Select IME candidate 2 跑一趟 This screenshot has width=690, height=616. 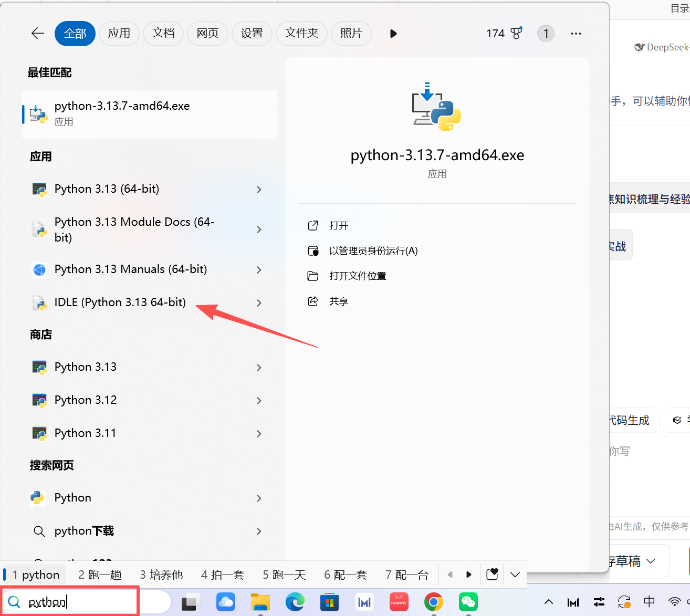tap(100, 575)
